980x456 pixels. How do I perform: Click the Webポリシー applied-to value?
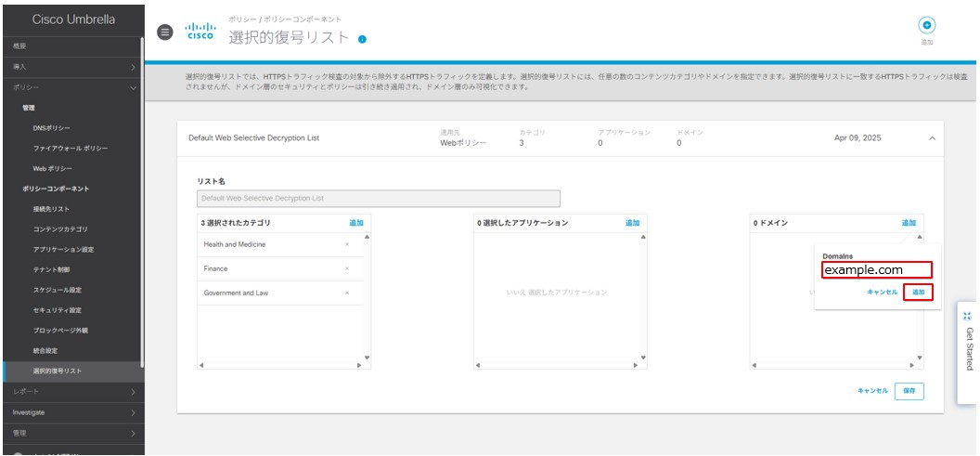pyautogui.click(x=463, y=143)
